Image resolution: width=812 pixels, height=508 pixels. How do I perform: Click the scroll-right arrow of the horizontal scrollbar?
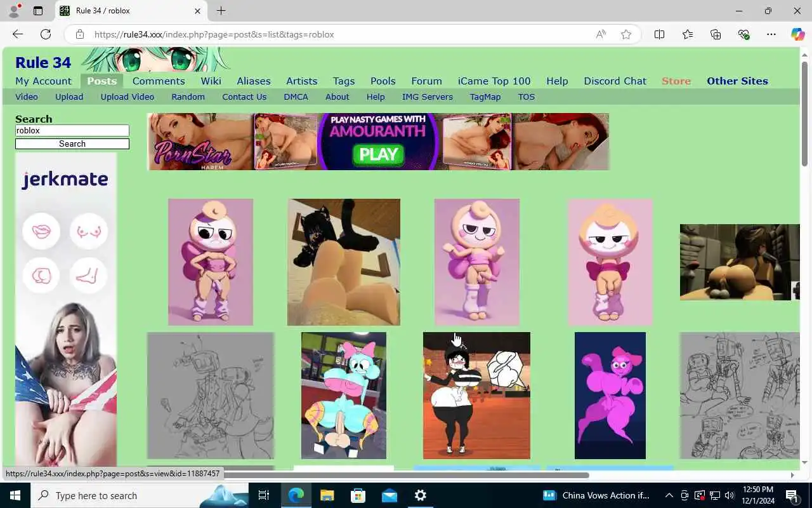(x=792, y=475)
